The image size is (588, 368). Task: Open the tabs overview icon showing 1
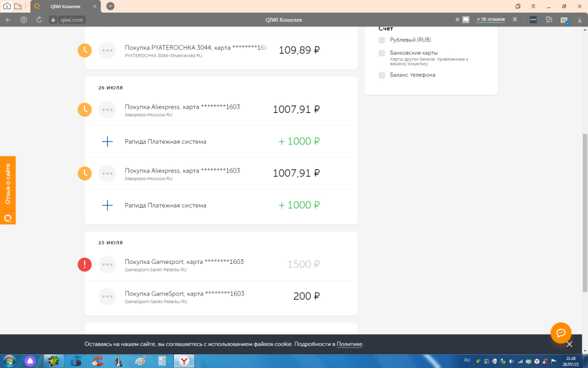[x=7, y=6]
